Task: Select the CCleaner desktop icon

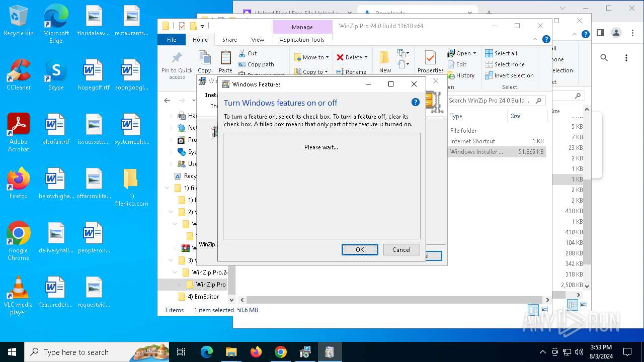Action: pyautogui.click(x=19, y=75)
